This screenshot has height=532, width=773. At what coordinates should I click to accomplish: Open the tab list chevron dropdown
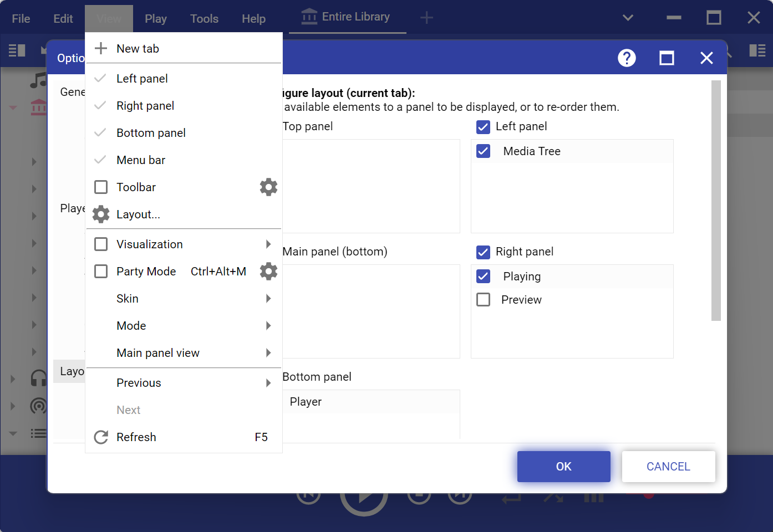(x=628, y=18)
